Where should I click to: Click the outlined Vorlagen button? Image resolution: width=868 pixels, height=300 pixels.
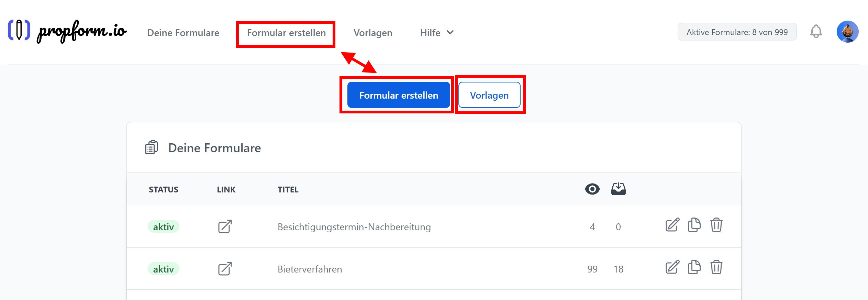pos(489,95)
